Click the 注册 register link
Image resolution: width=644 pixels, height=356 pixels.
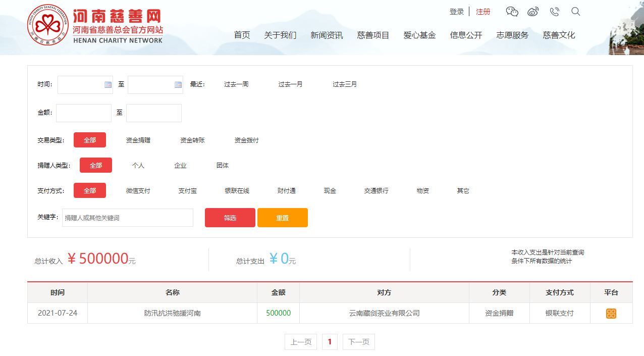(x=483, y=12)
